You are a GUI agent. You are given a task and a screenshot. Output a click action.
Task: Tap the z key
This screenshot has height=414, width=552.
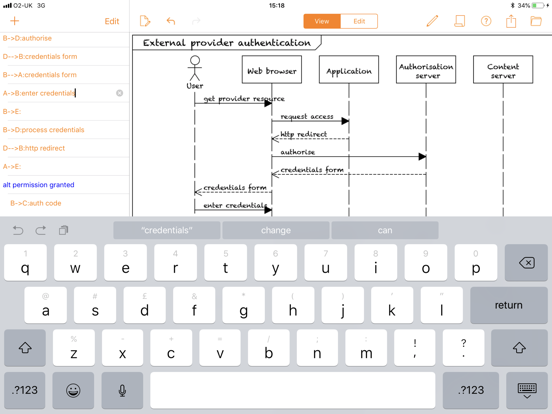point(74,348)
